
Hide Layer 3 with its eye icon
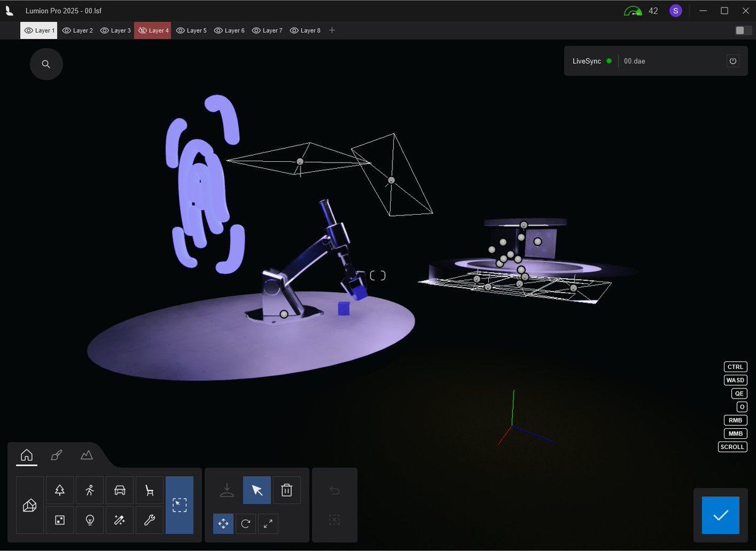105,30
